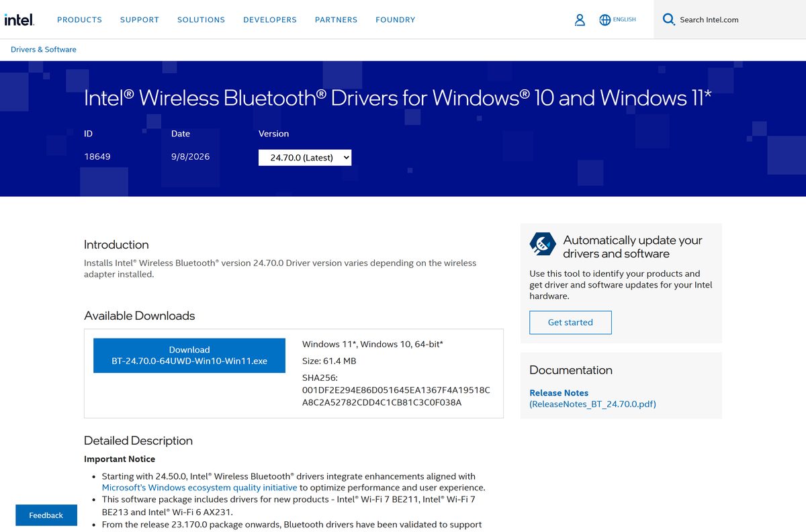Image resolution: width=806 pixels, height=532 pixels.
Task: Click the date 9/8/2026
Action: (x=190, y=157)
